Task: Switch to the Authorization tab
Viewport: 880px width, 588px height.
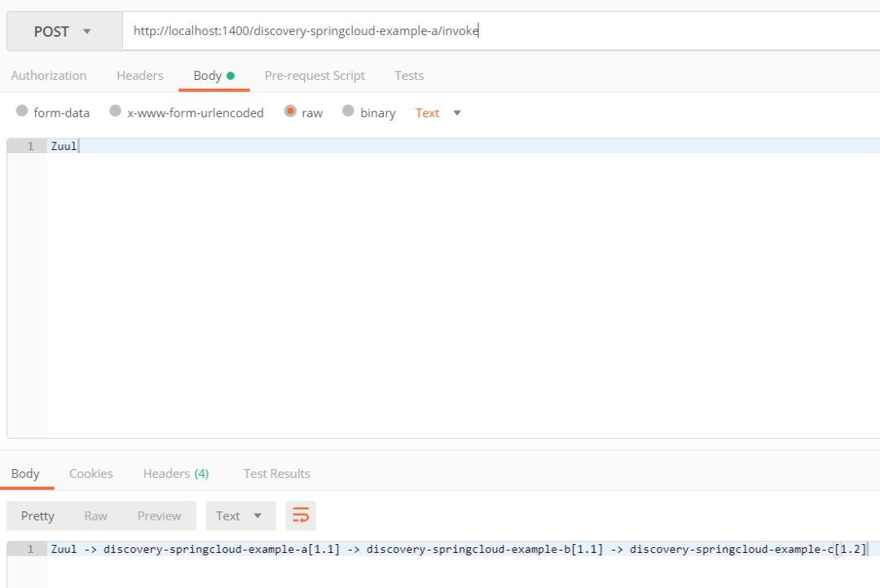Action: pos(49,75)
